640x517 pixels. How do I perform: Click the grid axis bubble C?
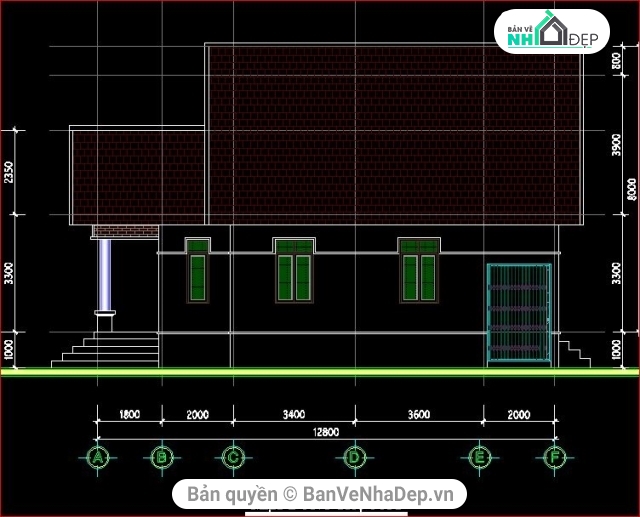tap(232, 458)
